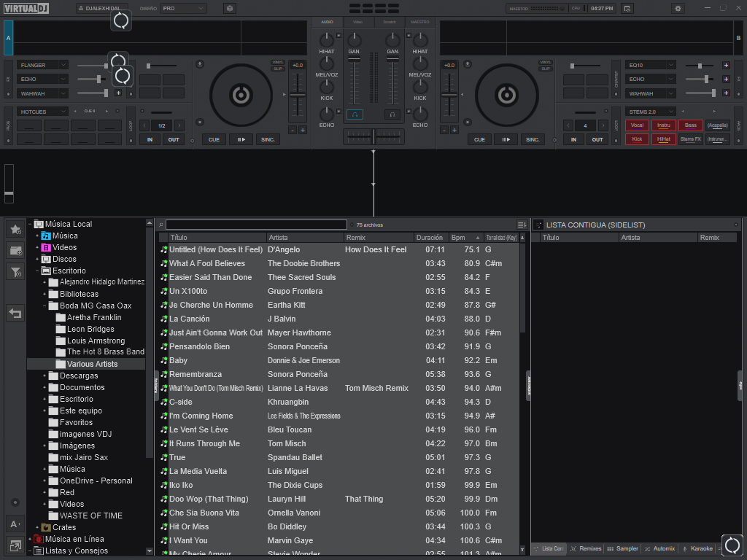Click the browser search input field
This screenshot has height=560, width=747.
tap(256, 225)
